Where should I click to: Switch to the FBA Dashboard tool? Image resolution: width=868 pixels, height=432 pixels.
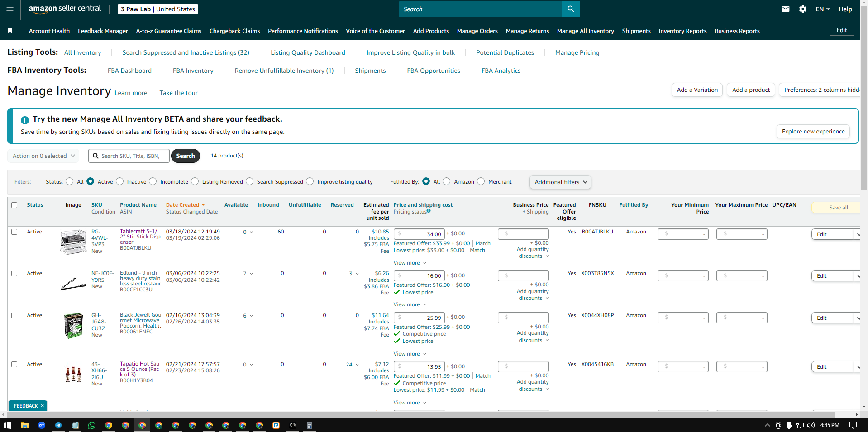[x=129, y=71]
